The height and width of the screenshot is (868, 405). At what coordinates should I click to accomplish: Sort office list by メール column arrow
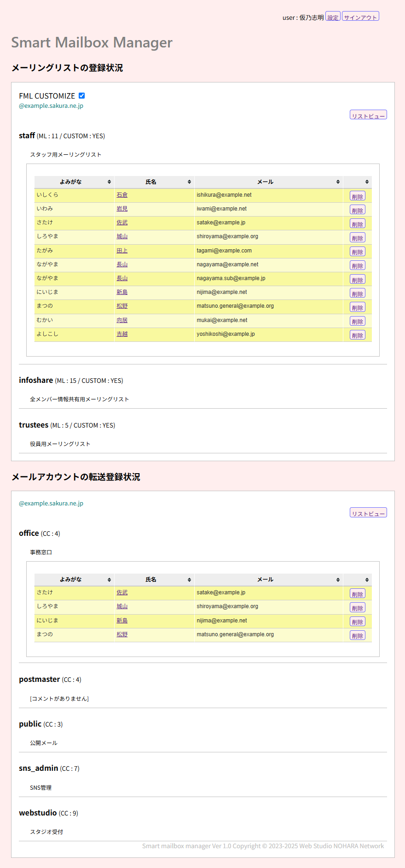click(x=338, y=580)
